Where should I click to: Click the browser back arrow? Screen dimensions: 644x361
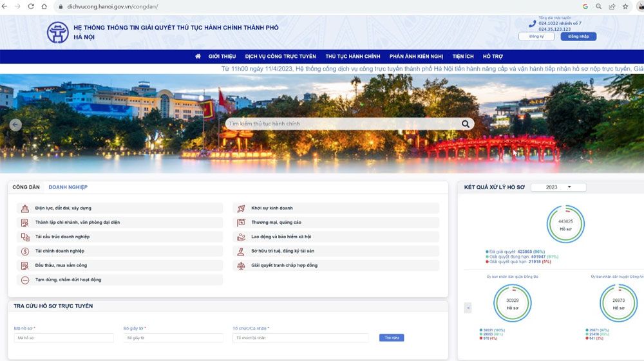[x=5, y=6]
